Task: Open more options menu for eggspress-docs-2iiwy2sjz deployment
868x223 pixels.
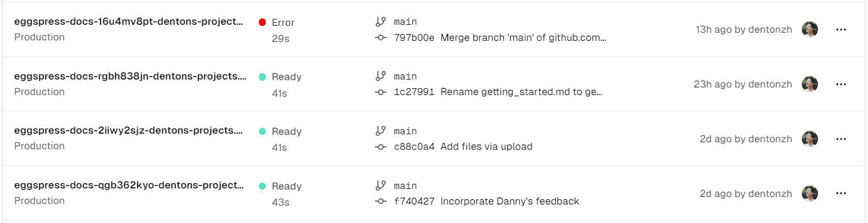Action: point(841,139)
